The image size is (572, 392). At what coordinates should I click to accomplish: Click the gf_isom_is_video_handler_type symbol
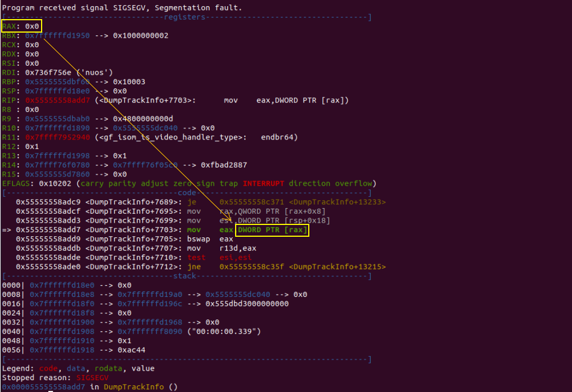(173, 137)
